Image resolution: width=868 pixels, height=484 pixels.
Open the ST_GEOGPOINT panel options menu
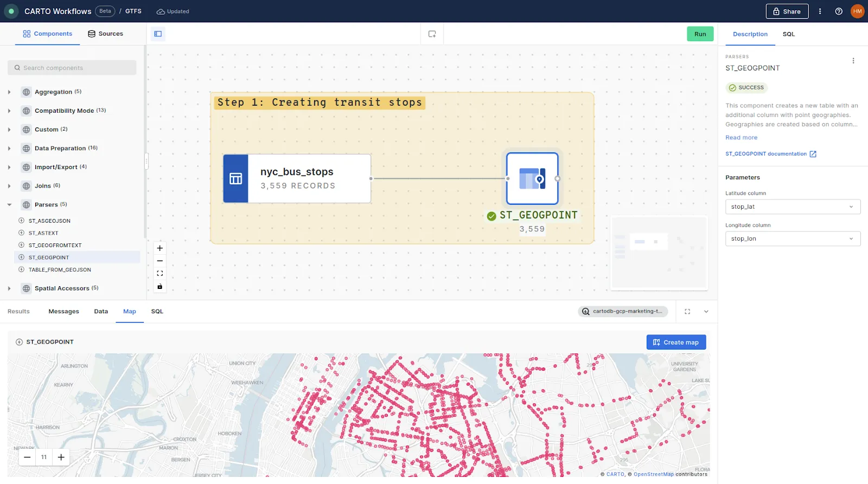coord(853,61)
